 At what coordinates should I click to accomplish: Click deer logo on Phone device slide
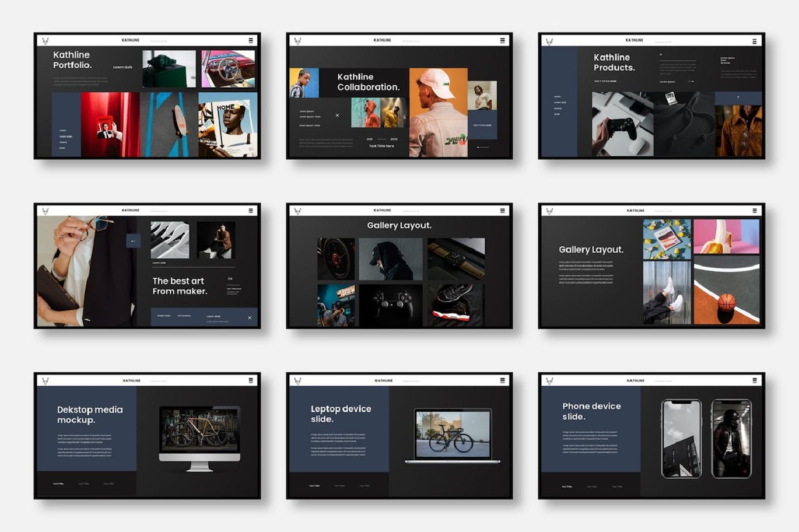point(549,381)
